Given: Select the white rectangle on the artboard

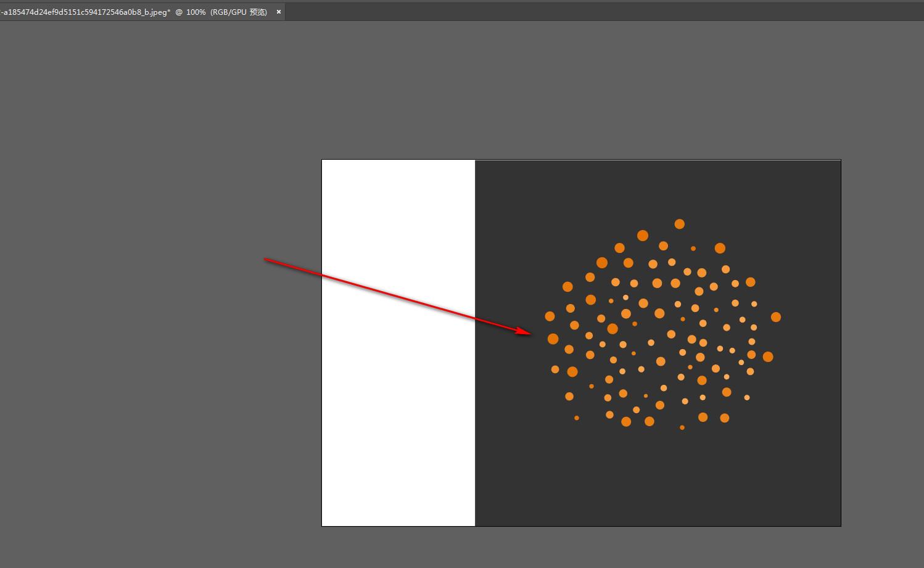Looking at the screenshot, I should [398, 343].
